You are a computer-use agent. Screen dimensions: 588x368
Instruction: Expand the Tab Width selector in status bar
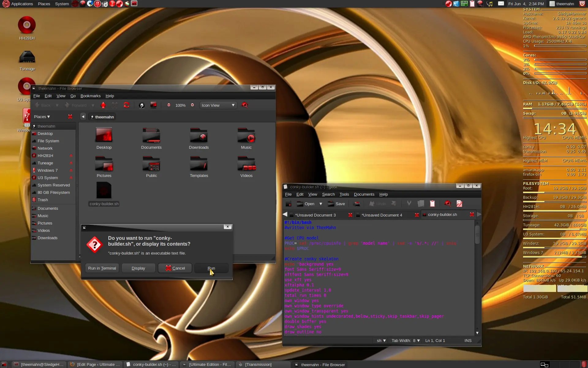coord(405,341)
